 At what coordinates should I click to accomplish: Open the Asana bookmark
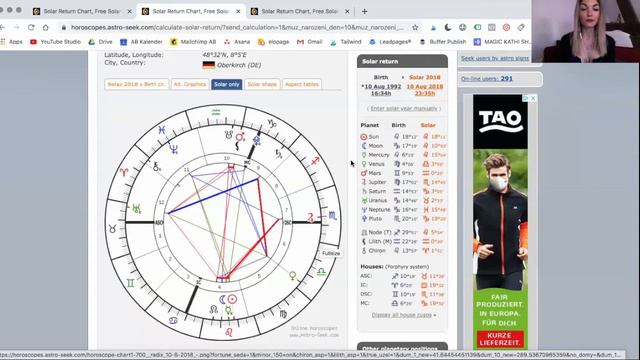tap(237, 42)
